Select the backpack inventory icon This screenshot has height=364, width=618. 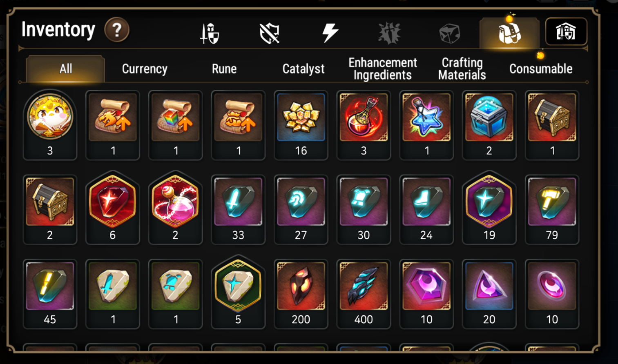tap(509, 33)
